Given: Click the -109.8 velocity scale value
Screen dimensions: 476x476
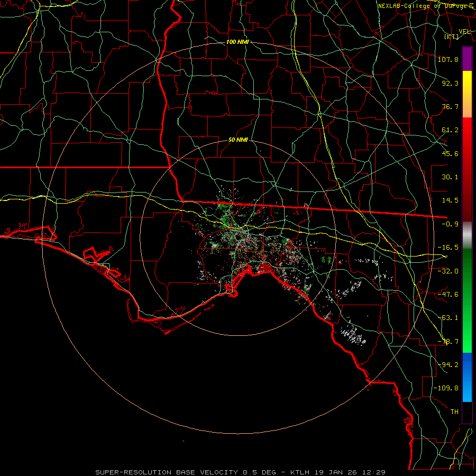Looking at the screenshot, I should 446,388.
